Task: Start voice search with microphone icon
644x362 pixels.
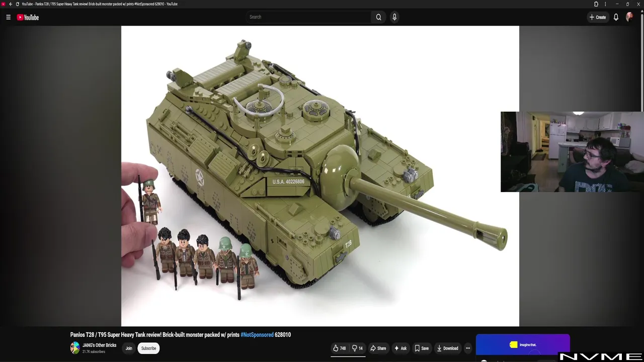Action: click(394, 17)
